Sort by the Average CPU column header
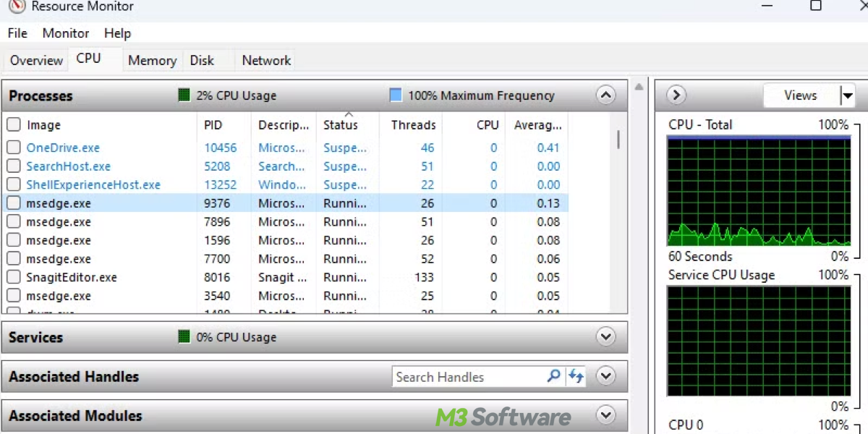This screenshot has height=434, width=868. coord(537,125)
